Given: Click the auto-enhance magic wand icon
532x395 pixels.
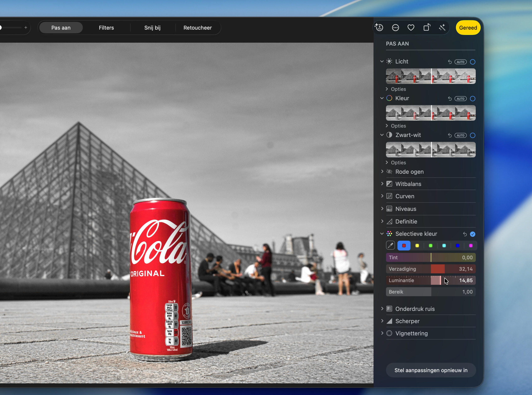Looking at the screenshot, I should click(x=442, y=28).
